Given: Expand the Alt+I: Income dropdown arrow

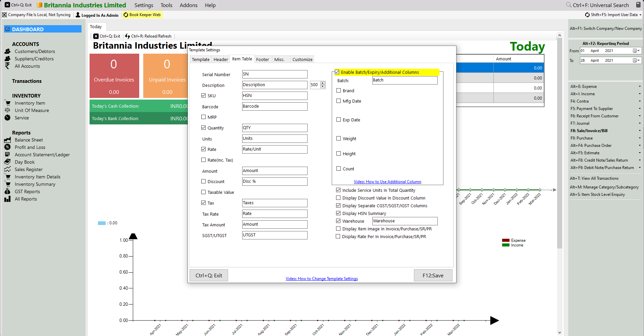Looking at the screenshot, I should pyautogui.click(x=640, y=94).
